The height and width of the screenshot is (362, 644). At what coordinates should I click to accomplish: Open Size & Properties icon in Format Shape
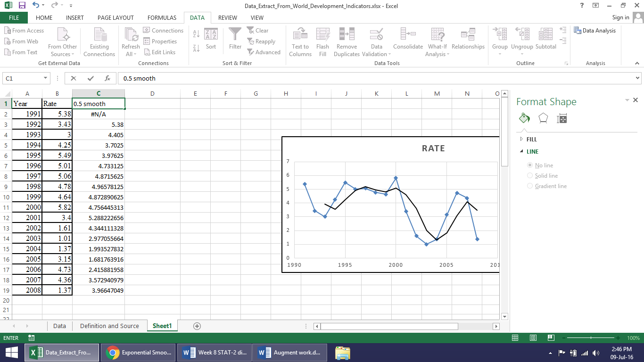point(561,119)
